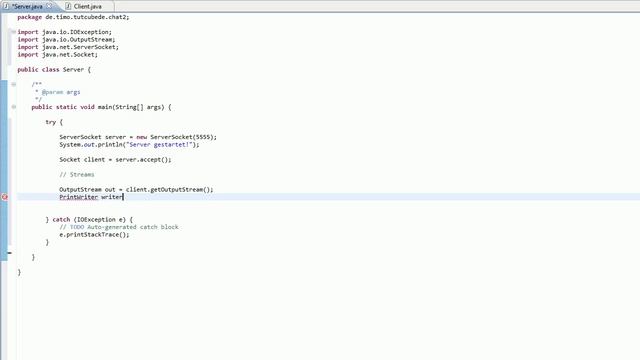The image size is (640, 360).
Task: Click the import java.net.Socket line
Action: click(x=57, y=55)
